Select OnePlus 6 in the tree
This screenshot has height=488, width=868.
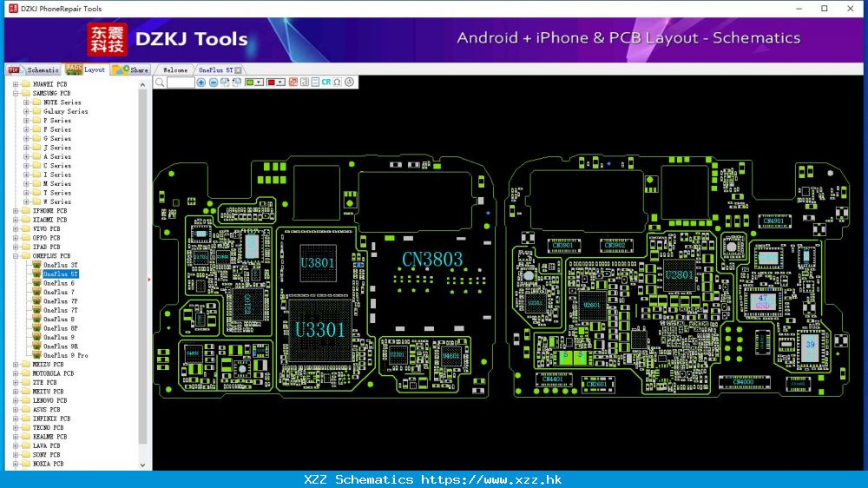click(59, 283)
